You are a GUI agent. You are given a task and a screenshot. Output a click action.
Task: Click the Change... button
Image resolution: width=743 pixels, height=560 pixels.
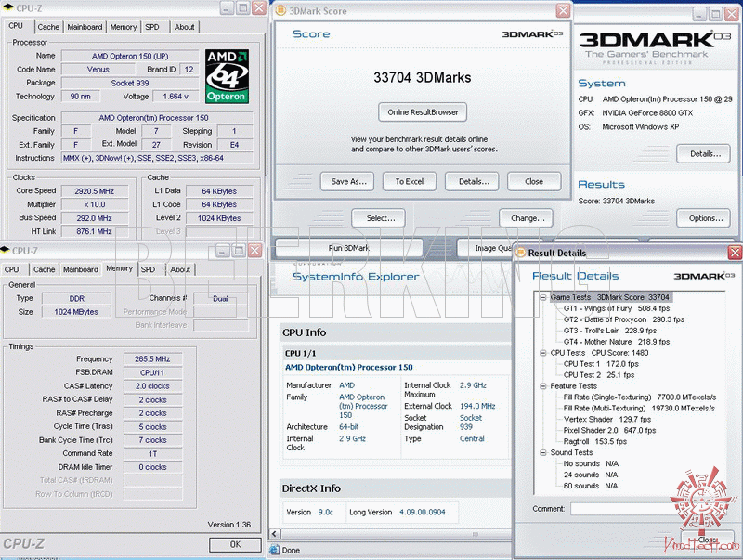click(x=528, y=218)
